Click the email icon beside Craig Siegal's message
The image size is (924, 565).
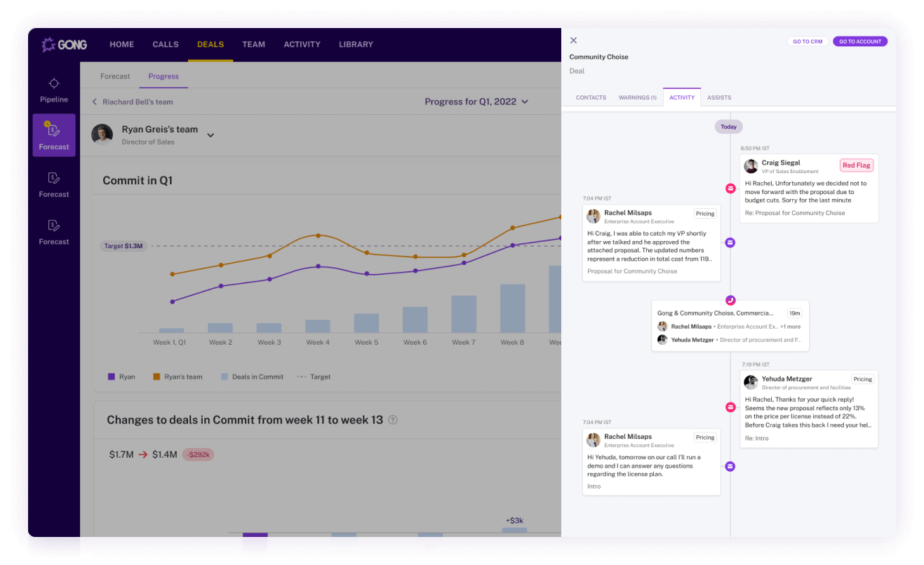pyautogui.click(x=730, y=189)
